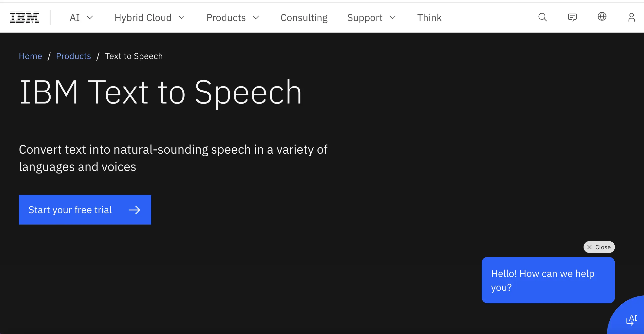The width and height of the screenshot is (644, 334).
Task: Go to the Consulting menu item
Action: coord(304,18)
